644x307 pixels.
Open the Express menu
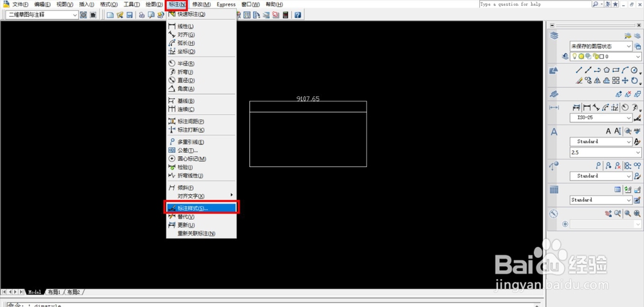click(226, 5)
